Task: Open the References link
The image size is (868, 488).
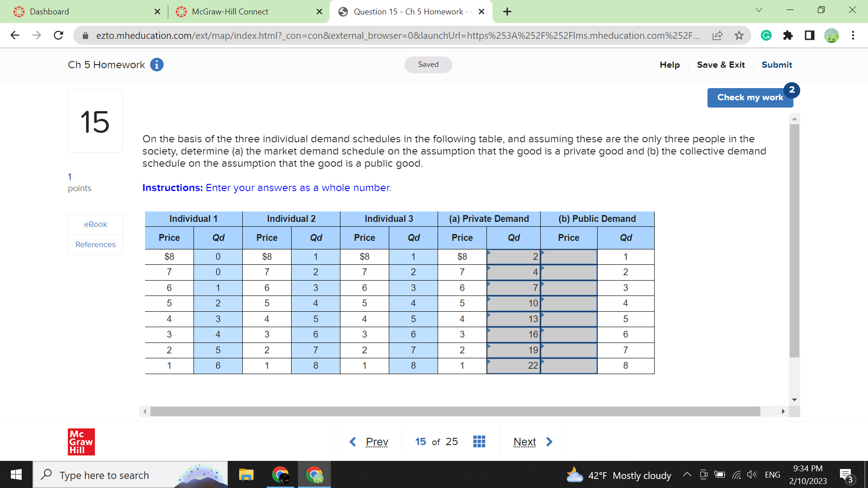Action: coord(95,244)
